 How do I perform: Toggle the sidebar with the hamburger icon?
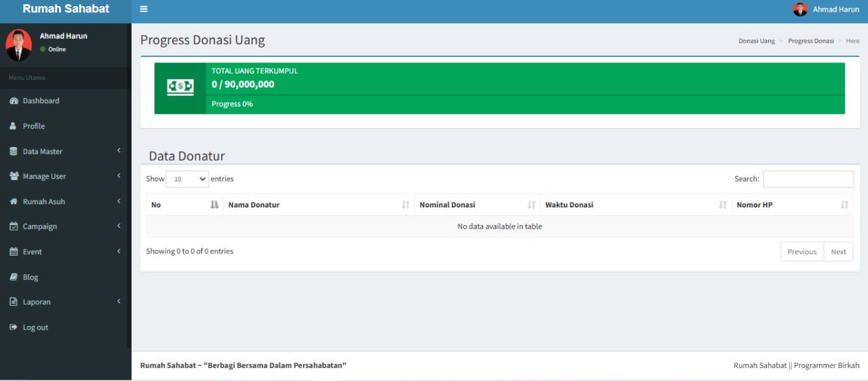click(144, 9)
